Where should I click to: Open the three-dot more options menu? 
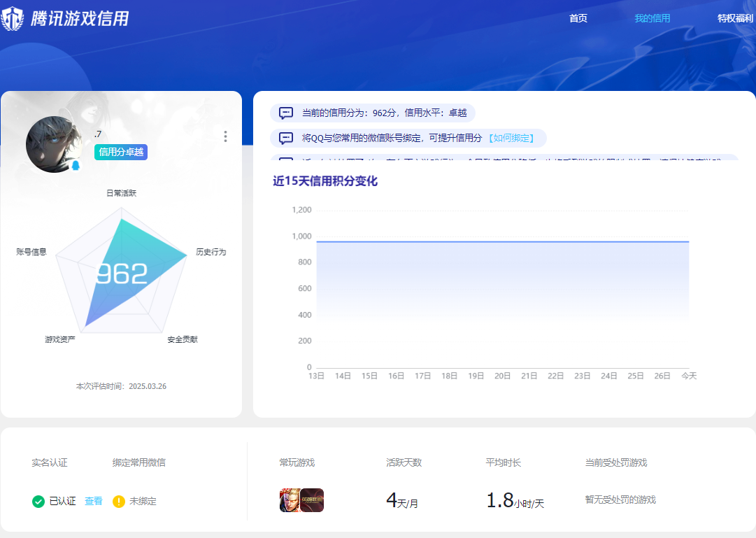[225, 136]
